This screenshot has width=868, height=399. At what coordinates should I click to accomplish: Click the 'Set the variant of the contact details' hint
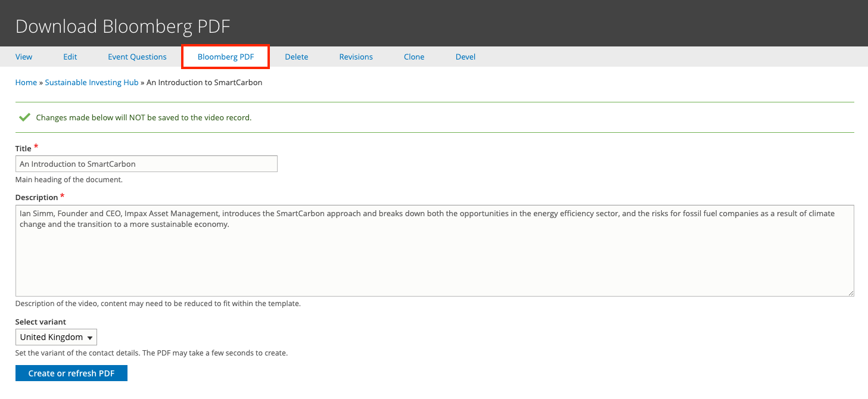(151, 353)
